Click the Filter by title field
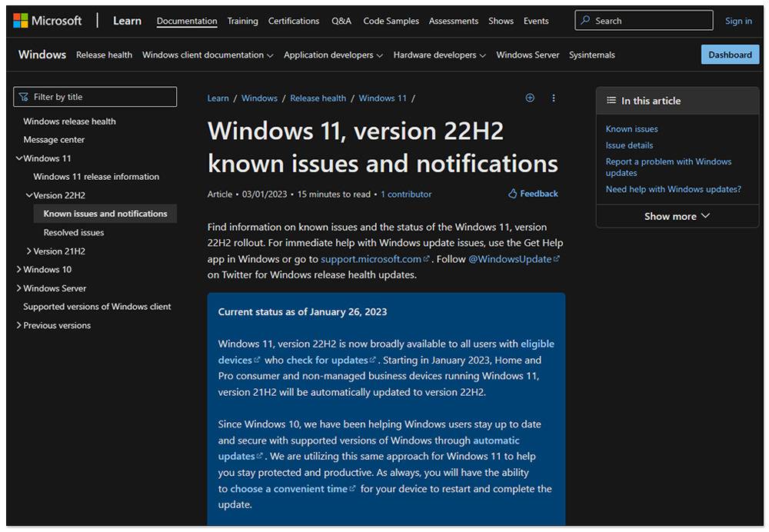 tap(100, 97)
